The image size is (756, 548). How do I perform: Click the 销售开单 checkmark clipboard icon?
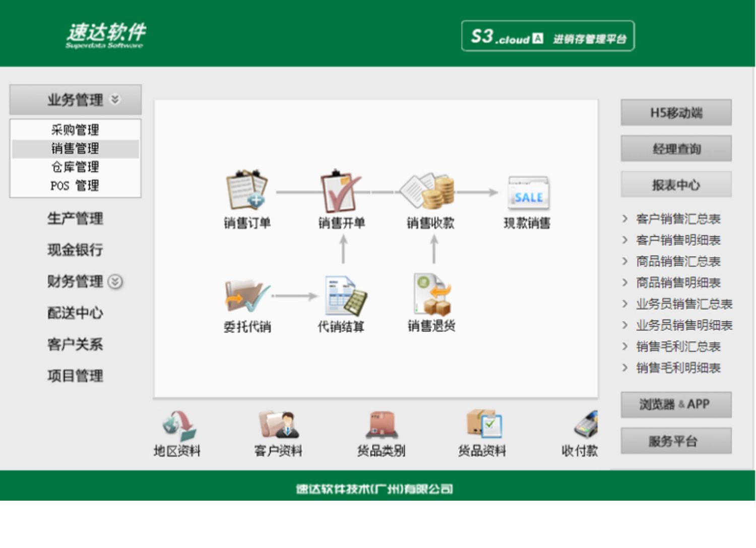click(341, 191)
